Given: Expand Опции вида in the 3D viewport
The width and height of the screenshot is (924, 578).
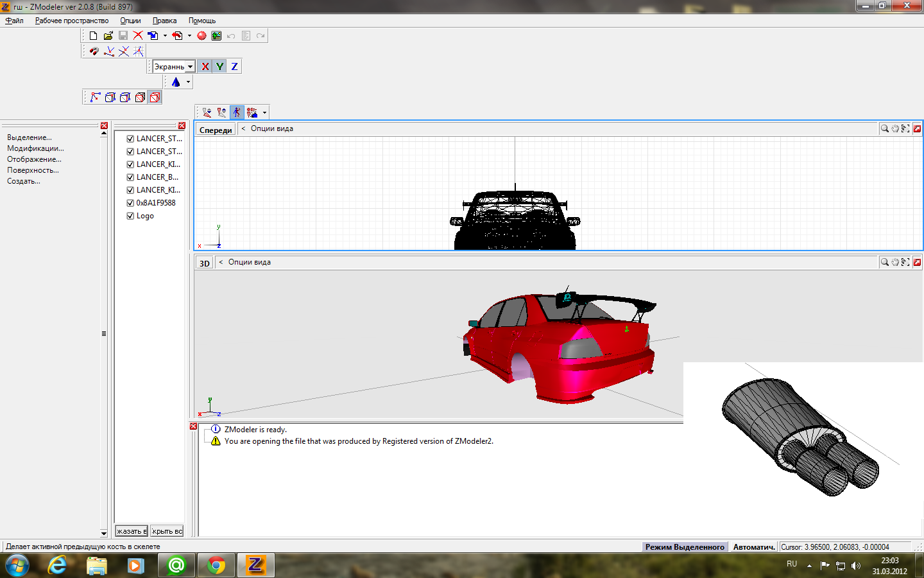Looking at the screenshot, I should click(x=249, y=262).
